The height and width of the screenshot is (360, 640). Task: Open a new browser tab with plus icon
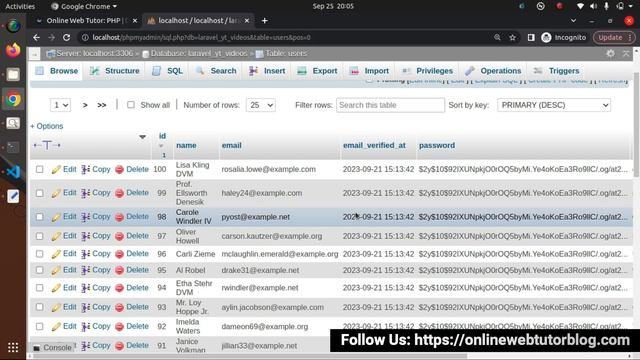tap(264, 20)
